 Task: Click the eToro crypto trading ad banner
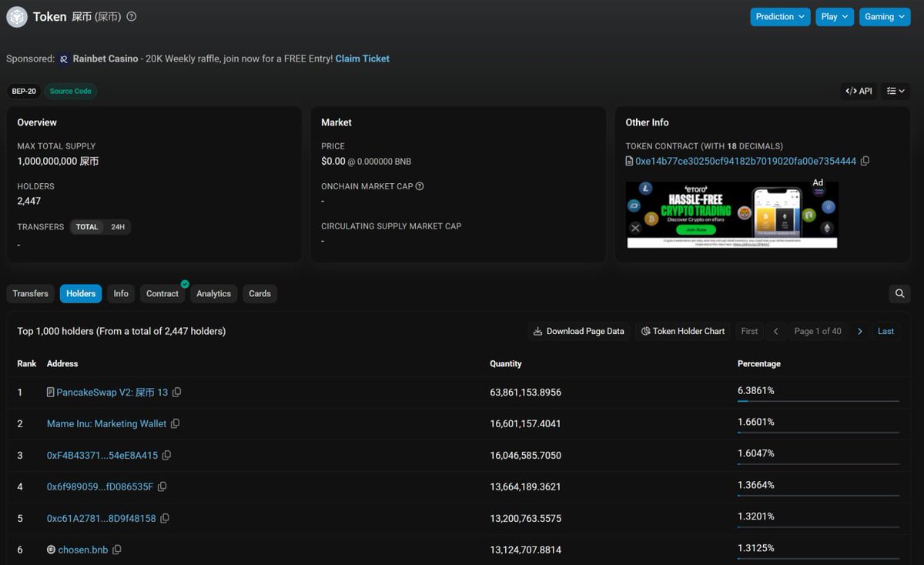pos(731,215)
